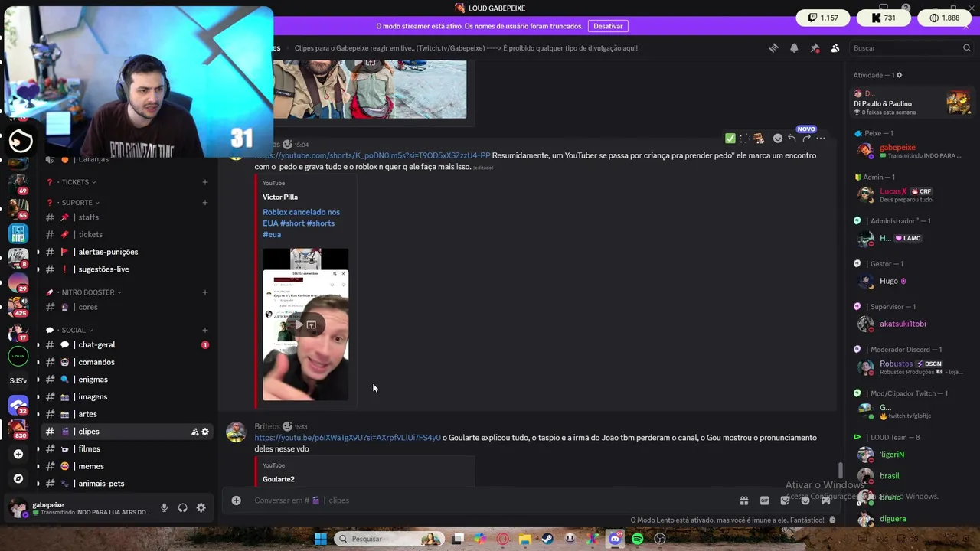Click Desativar streamer mode button
This screenshot has width=980, height=551.
(608, 26)
